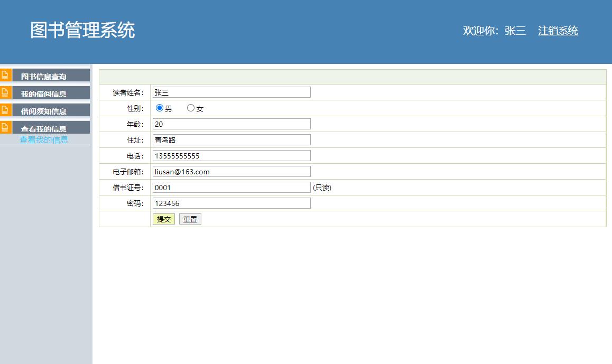This screenshot has height=364, width=612.
Task: Click the 年龄 age input field
Action: 231,124
